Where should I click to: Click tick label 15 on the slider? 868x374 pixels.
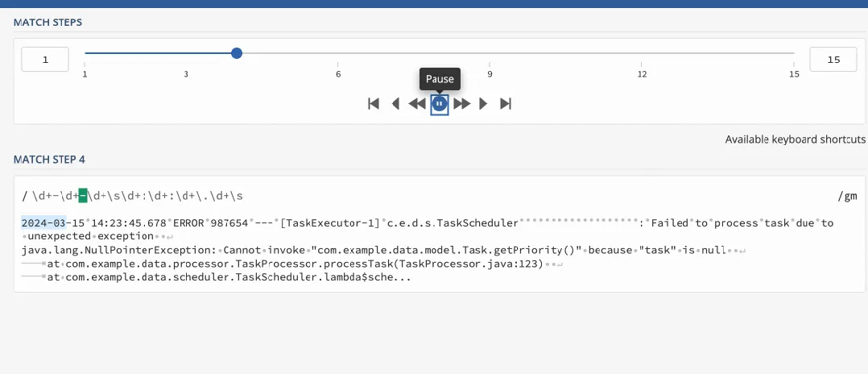[x=794, y=74]
